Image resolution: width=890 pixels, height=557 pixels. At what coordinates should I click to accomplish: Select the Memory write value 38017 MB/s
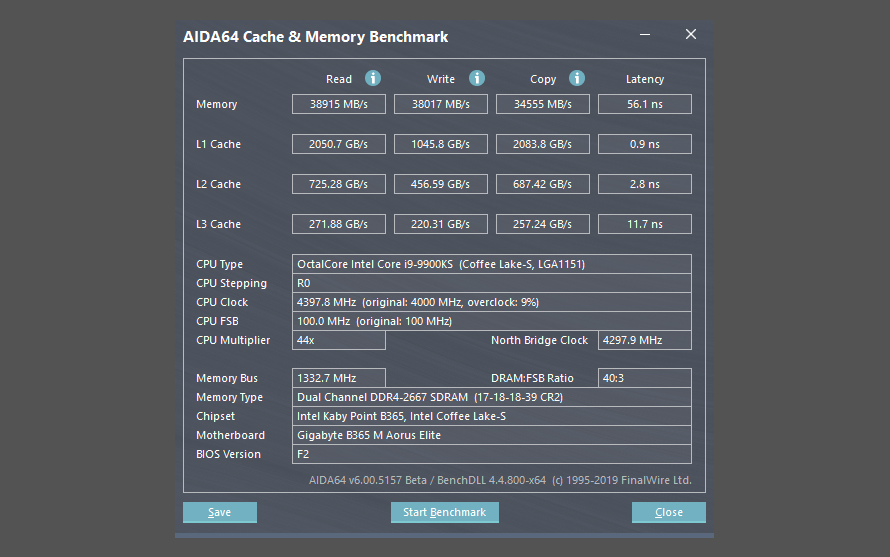click(441, 104)
